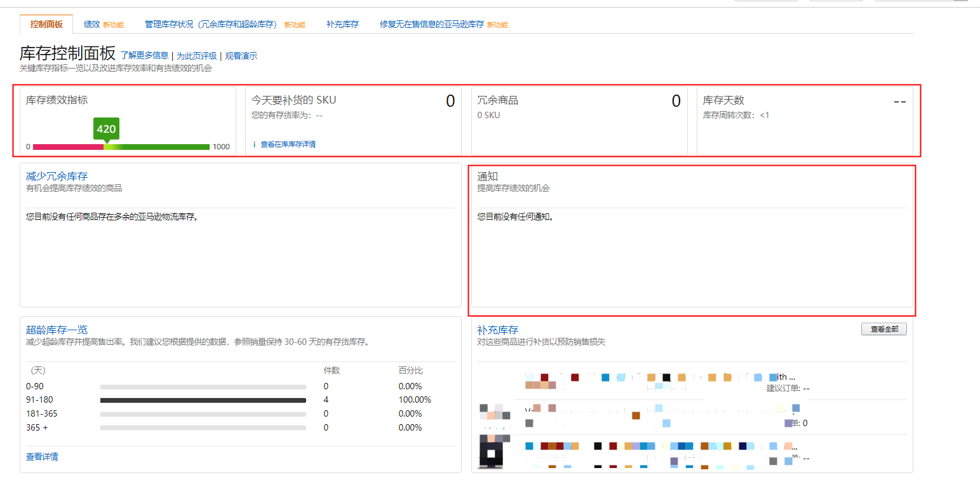Switch to the 控制面板 tab
The width and height of the screenshot is (980, 489).
[46, 24]
